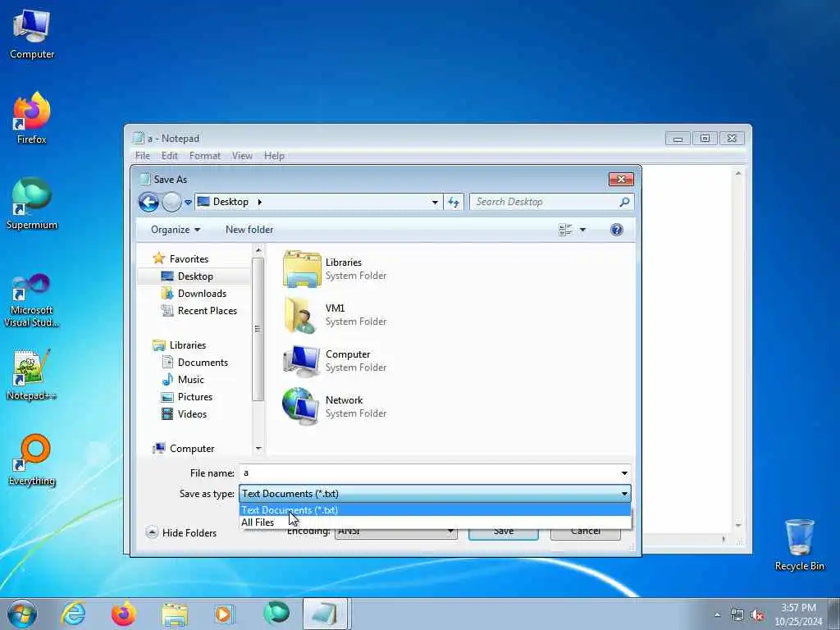Screen dimensions: 840x630
Task: Open Notepad Format menu
Action: point(204,156)
